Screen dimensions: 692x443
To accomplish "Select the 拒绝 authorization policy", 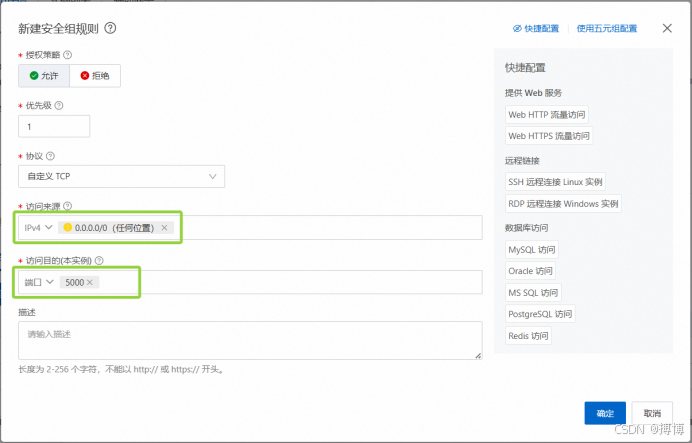I will pos(95,75).
